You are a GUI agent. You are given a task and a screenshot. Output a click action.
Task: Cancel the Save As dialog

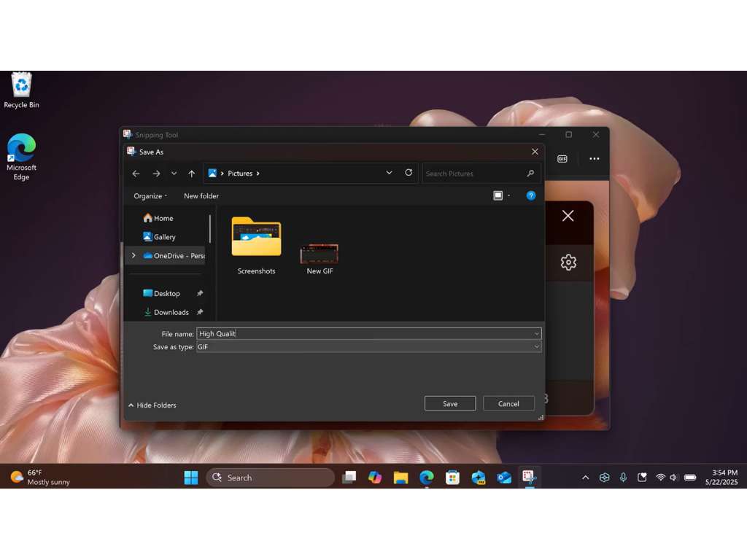pyautogui.click(x=508, y=403)
